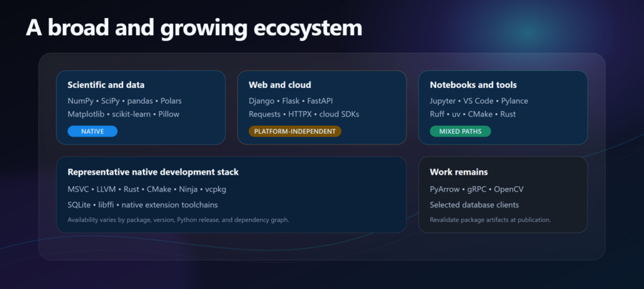Screen dimensions: 644x289
Task: Click the line starting with 'MSVC • LLVM'
Action: pyautogui.click(x=147, y=190)
